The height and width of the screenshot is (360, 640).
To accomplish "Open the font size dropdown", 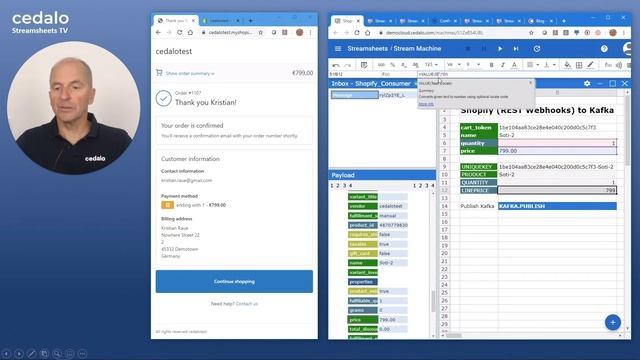I will tap(473, 65).
